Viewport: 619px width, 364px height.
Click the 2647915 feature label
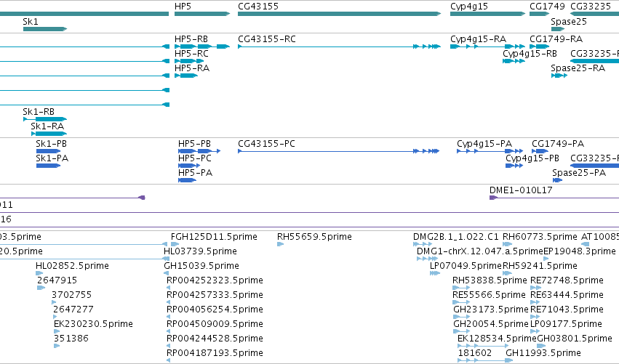coord(57,280)
